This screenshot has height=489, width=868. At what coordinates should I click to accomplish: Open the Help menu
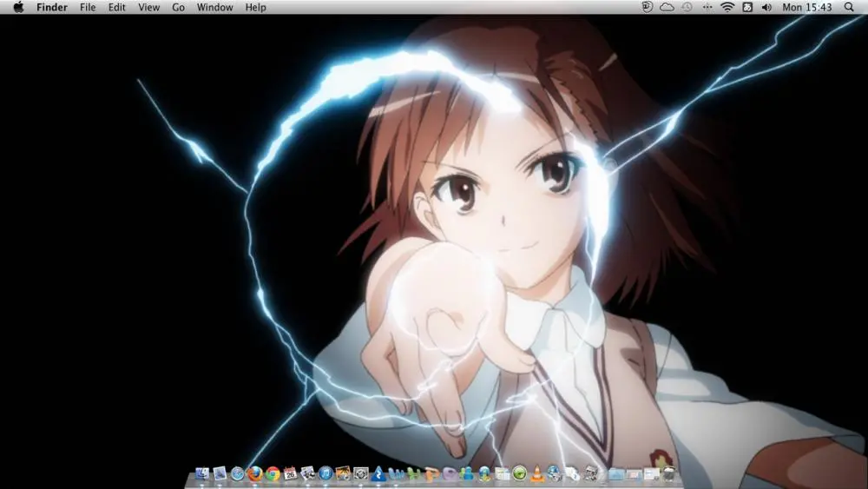(x=256, y=7)
